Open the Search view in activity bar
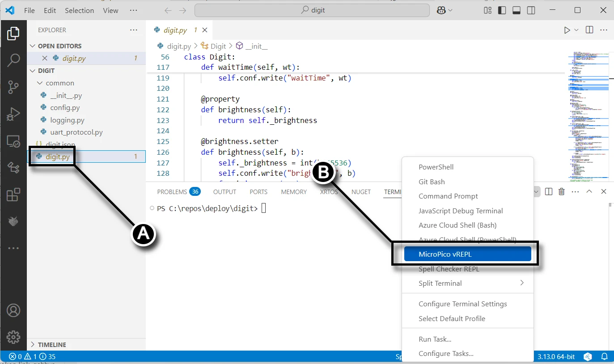The width and height of the screenshot is (614, 364). tap(13, 60)
